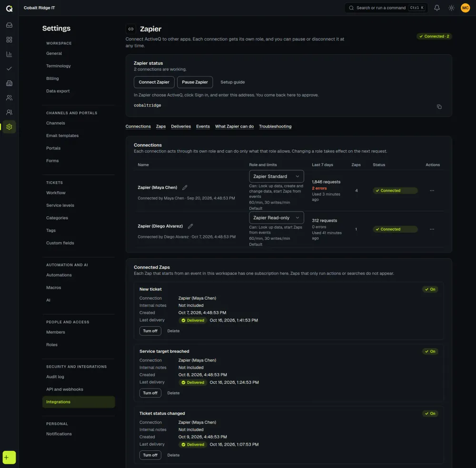Image resolution: width=476 pixels, height=468 pixels.
Task: Open the dashboard grid icon in sidebar
Action: point(9,40)
